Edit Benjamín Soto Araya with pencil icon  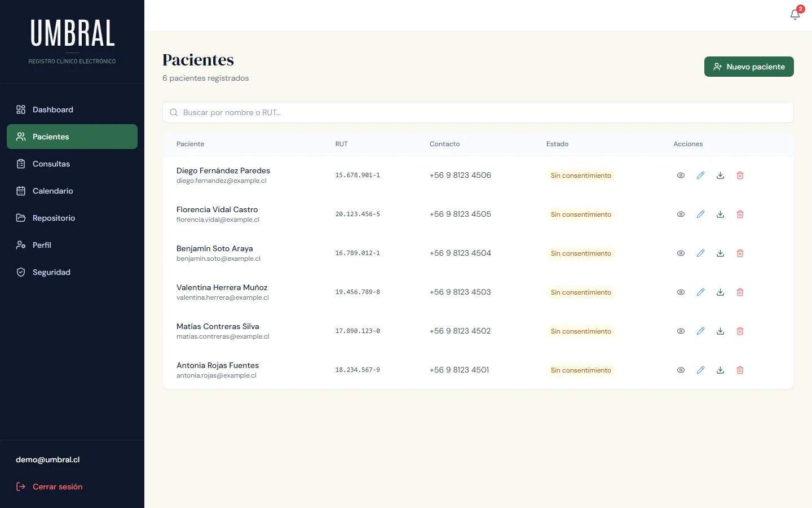tap(700, 253)
